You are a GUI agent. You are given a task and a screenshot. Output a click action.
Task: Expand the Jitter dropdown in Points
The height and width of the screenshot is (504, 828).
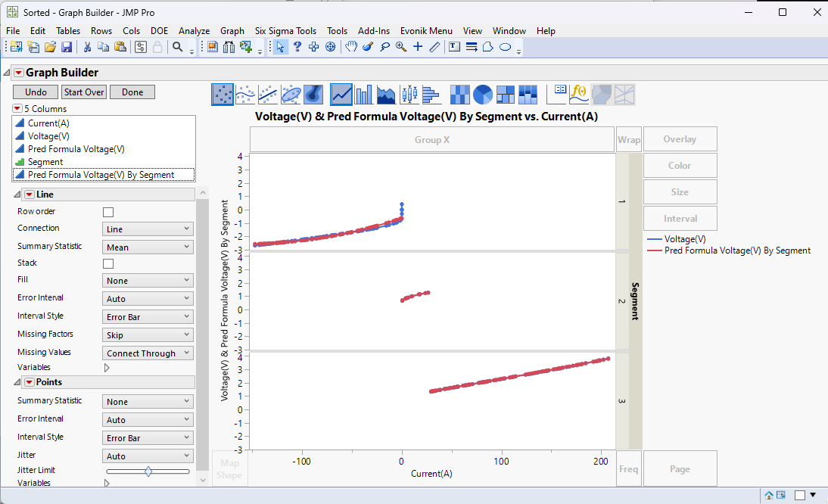(x=148, y=456)
